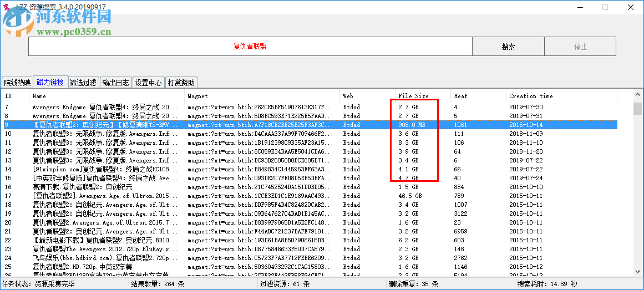Select row 25 复仇者联盟2.HD.720p name
The height and width of the screenshot is (290, 644).
[83, 267]
